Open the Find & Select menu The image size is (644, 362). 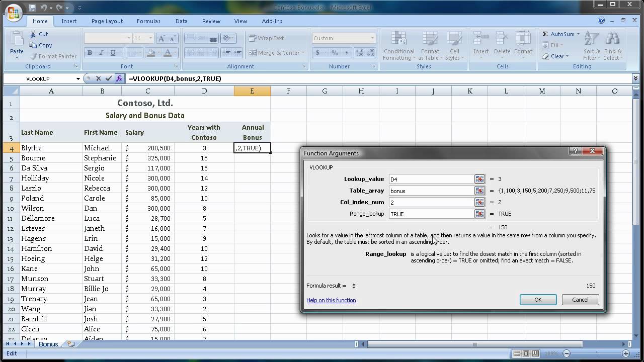pos(613,46)
